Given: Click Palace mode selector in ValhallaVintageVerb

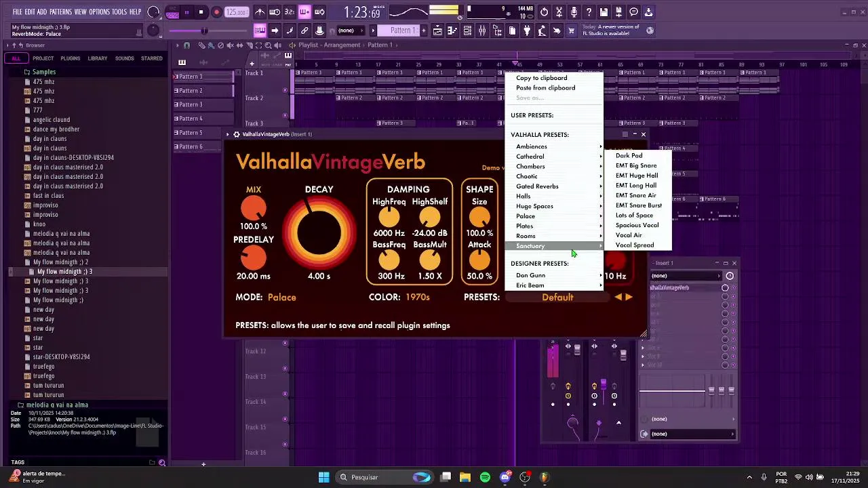Looking at the screenshot, I should pos(281,297).
